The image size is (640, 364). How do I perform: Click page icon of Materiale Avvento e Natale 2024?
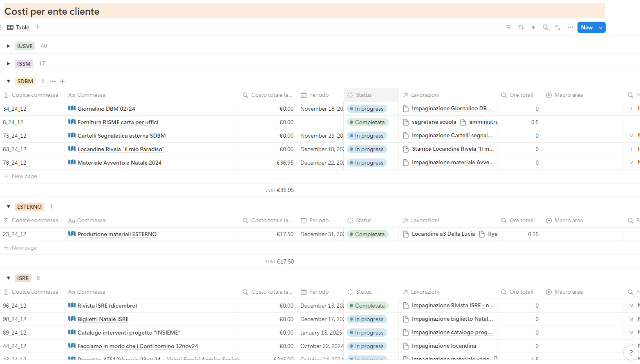pyautogui.click(x=72, y=162)
